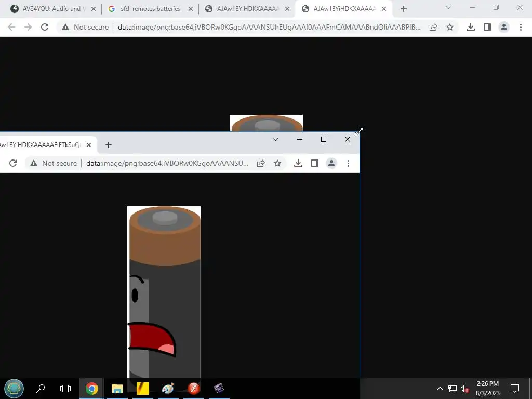
Task: Click the data:image URL in front window address bar
Action: pyautogui.click(x=167, y=163)
